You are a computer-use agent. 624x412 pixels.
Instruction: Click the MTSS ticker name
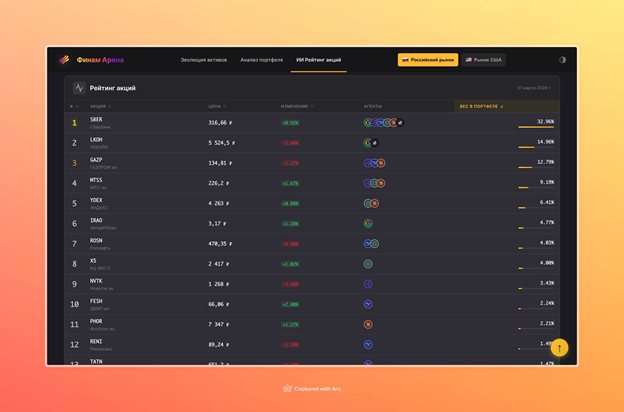(96, 180)
